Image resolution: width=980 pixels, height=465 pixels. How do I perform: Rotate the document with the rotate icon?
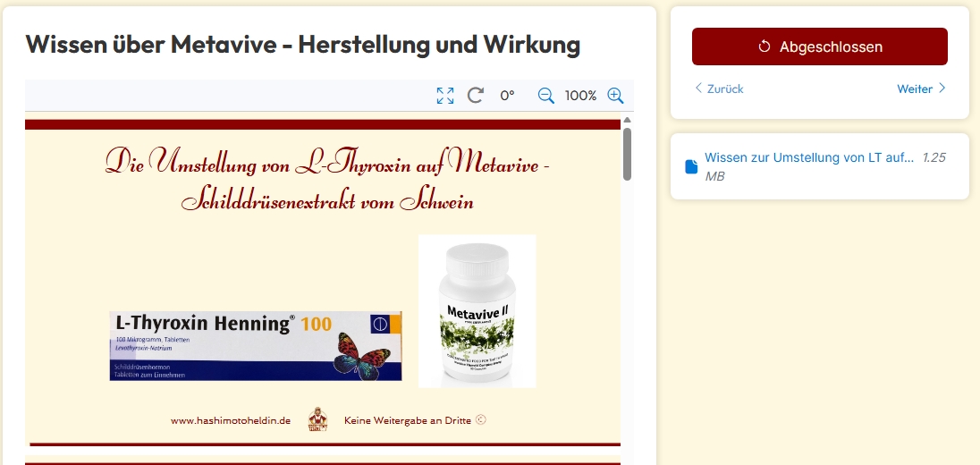coord(476,96)
